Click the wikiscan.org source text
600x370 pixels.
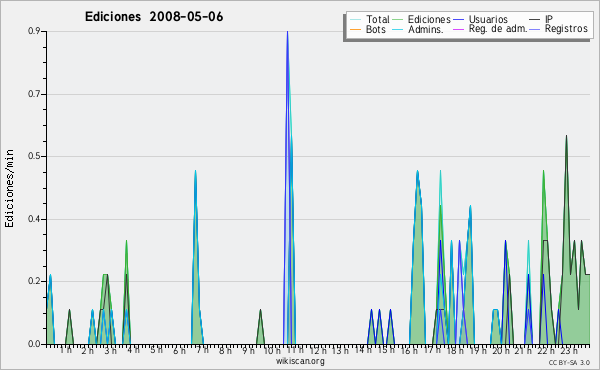tap(300, 361)
